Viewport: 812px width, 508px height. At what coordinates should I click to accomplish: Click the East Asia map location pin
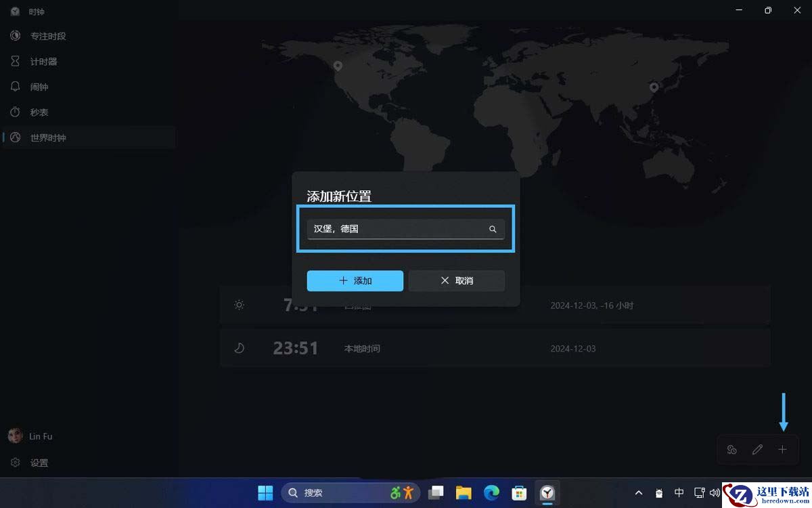pyautogui.click(x=654, y=87)
